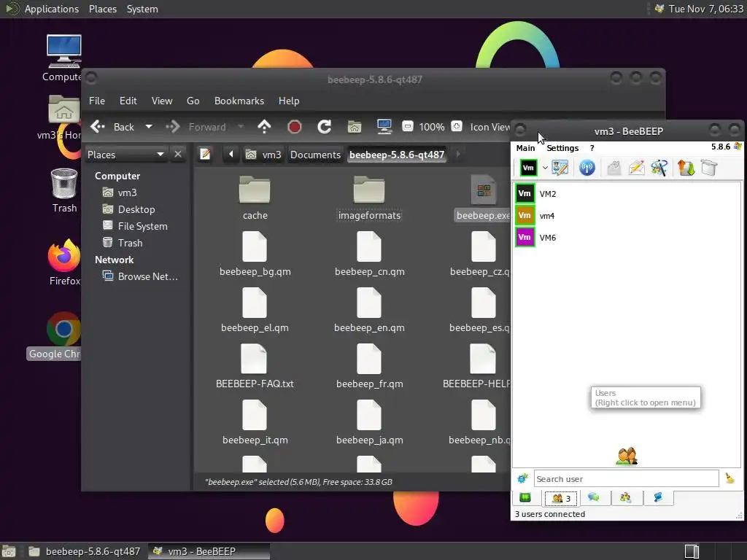747x560 pixels.
Task: Select the beebeep_en.qm file
Action: [369, 311]
